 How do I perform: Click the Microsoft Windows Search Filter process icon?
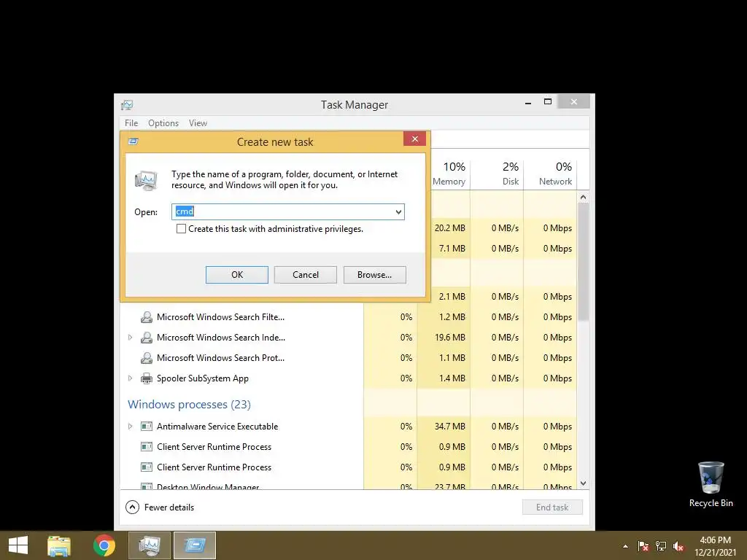[x=146, y=317]
